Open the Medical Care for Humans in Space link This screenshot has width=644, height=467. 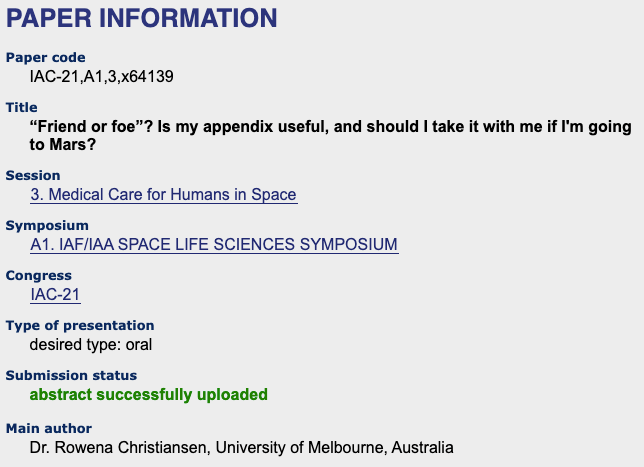click(x=163, y=194)
